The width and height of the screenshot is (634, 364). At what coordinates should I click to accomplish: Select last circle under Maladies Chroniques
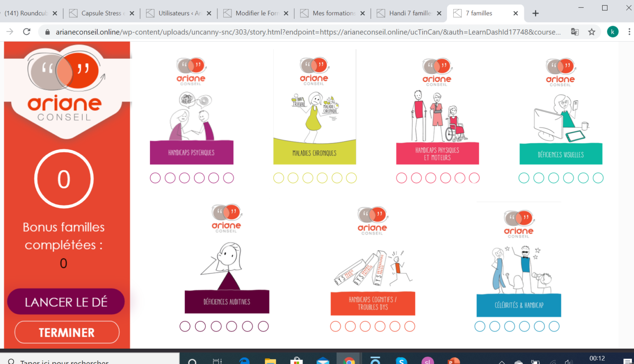point(351,178)
